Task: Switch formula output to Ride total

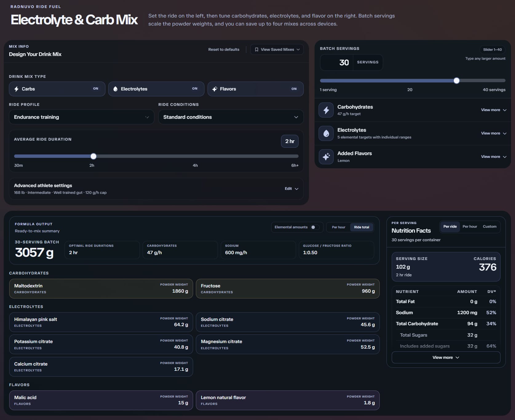Action: coord(362,227)
